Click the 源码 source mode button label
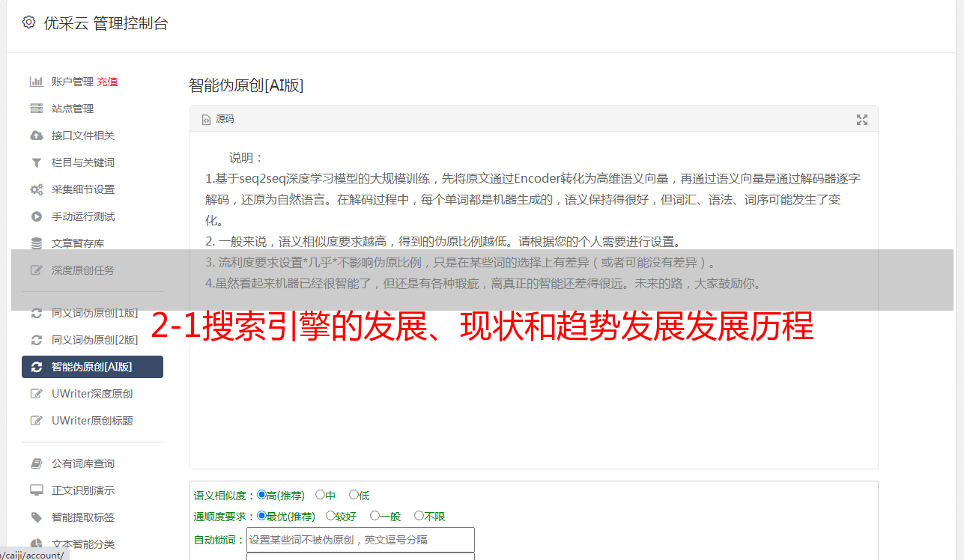The width and height of the screenshot is (964, 560). point(225,120)
